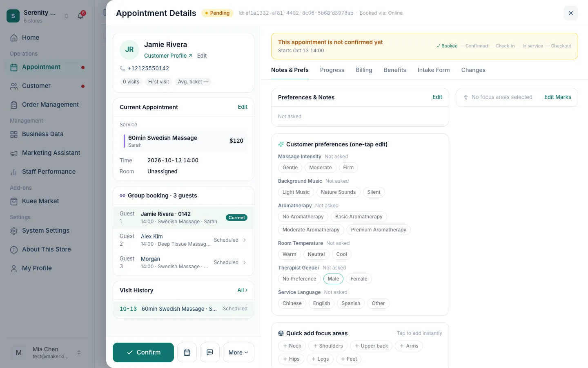The width and height of the screenshot is (588, 368).
Task: Open Alex Kim guest appointment chevron
Action: tap(245, 240)
